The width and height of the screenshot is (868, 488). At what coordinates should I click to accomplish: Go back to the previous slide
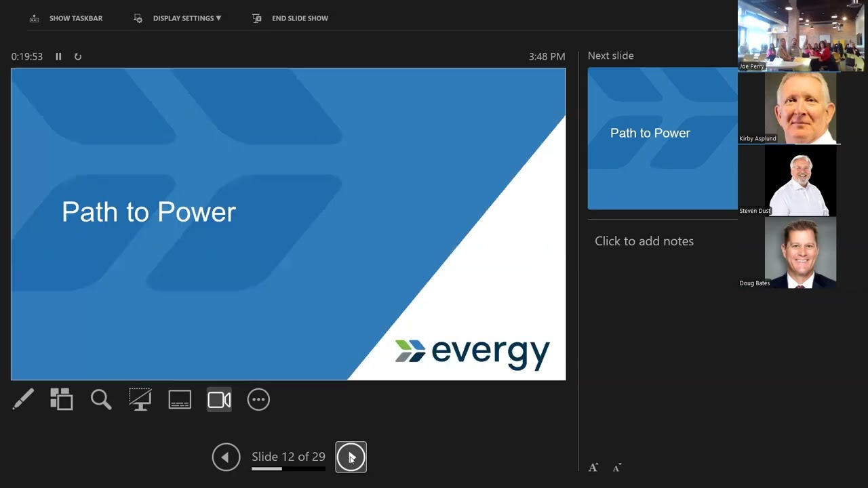[x=226, y=457]
